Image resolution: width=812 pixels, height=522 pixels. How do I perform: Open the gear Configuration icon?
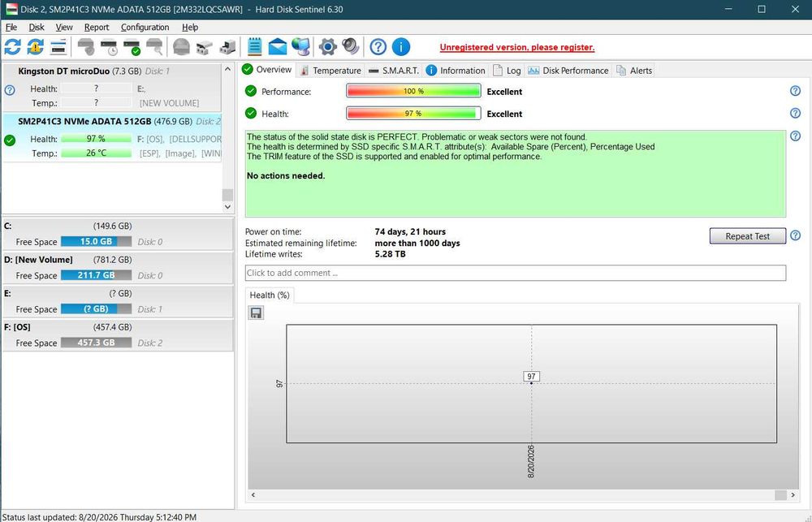pos(328,47)
